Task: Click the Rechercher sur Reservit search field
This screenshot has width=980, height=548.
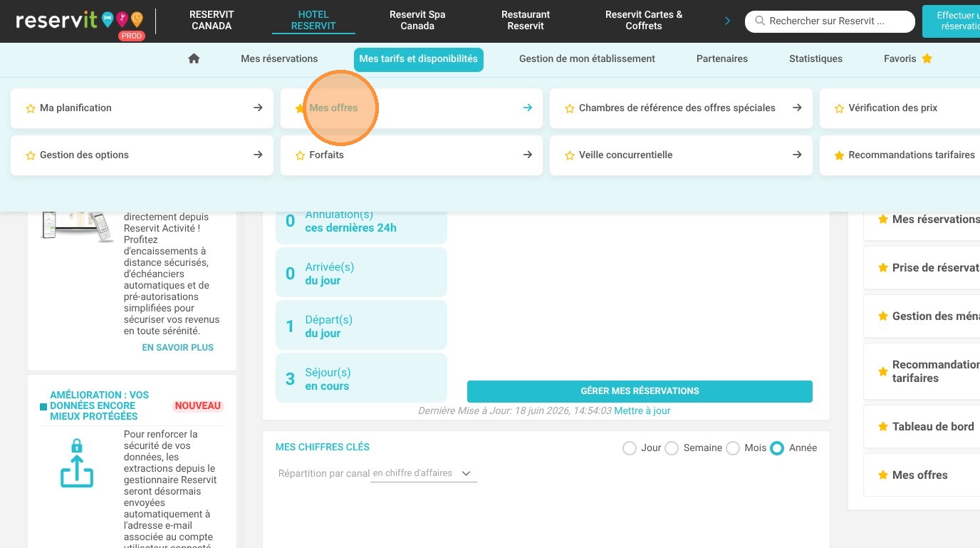Action: 830,21
